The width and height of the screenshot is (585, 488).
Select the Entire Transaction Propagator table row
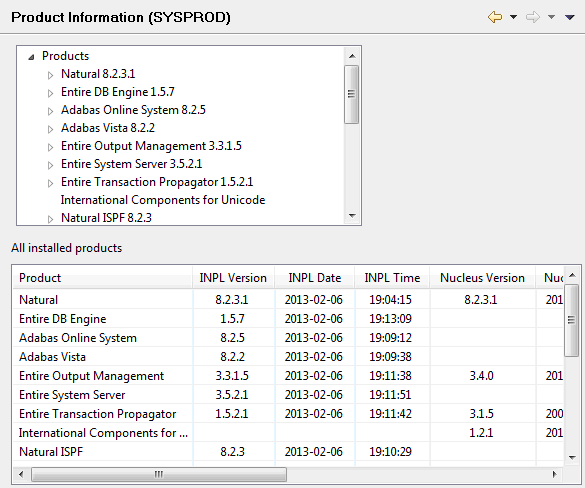pos(288,414)
